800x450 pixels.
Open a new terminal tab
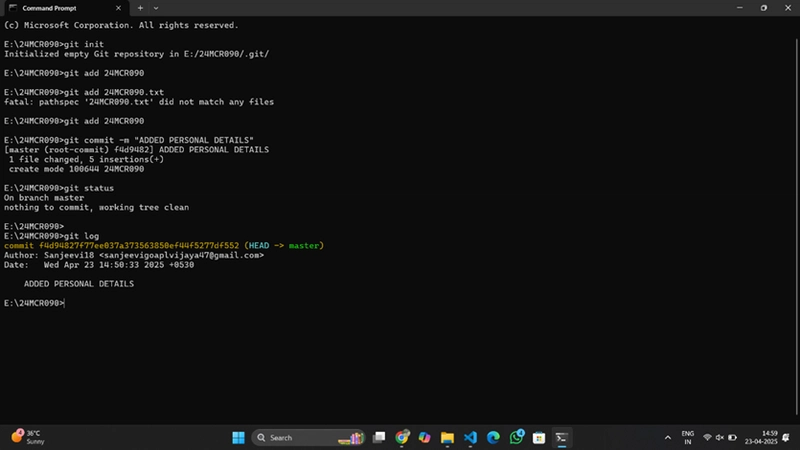pos(140,8)
